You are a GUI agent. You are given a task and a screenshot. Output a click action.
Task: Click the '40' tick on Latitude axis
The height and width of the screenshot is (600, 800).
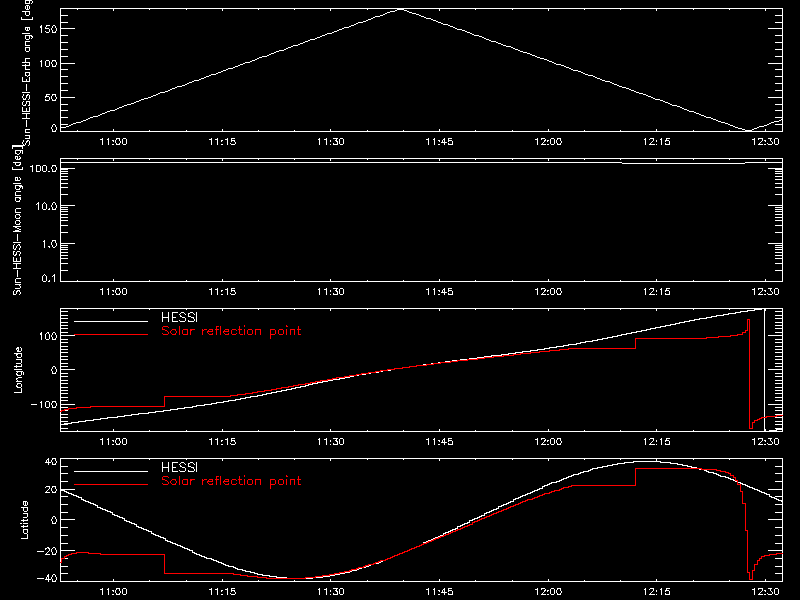coord(51,462)
